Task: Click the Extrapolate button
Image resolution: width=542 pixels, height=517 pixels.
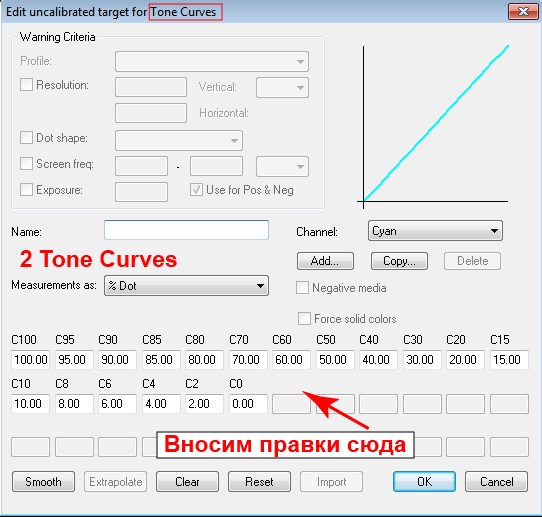Action: click(x=115, y=481)
